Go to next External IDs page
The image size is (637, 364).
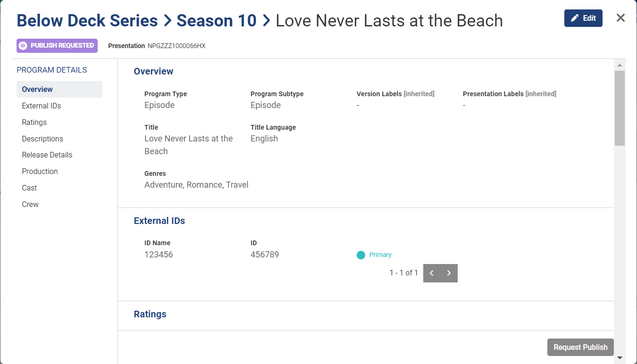(x=449, y=273)
